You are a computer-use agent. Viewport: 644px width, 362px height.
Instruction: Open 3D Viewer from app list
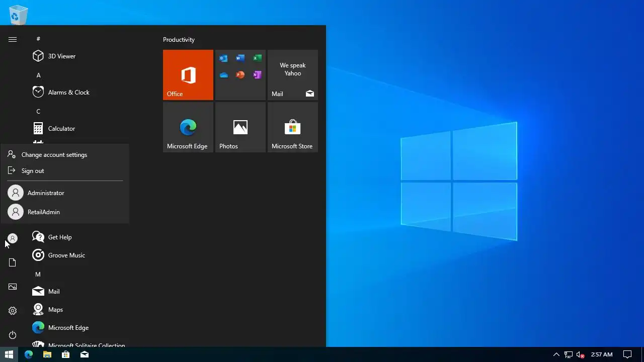[x=80, y=56]
